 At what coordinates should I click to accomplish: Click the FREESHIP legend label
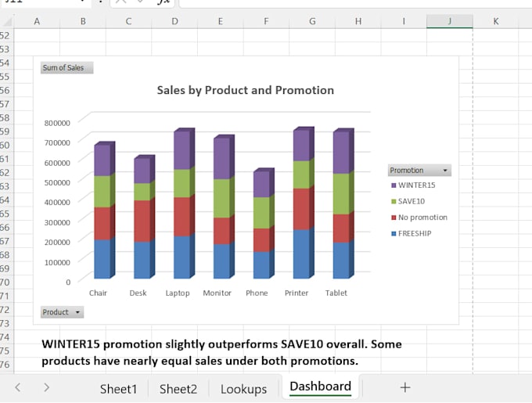tap(415, 234)
